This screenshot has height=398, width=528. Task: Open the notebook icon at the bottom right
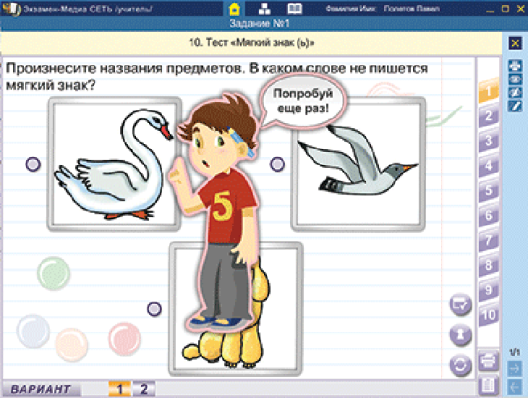click(488, 386)
